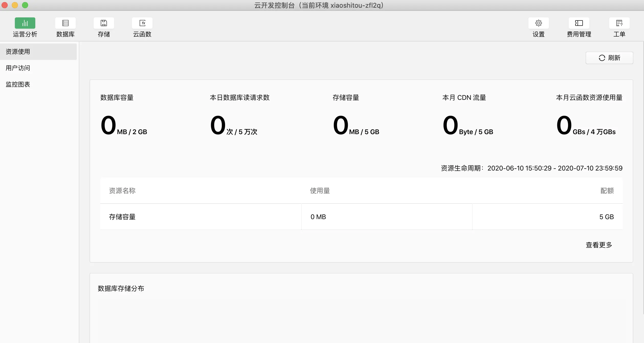This screenshot has height=343, width=644.
Task: Open the 费用管理 billing icon
Action: 579,23
